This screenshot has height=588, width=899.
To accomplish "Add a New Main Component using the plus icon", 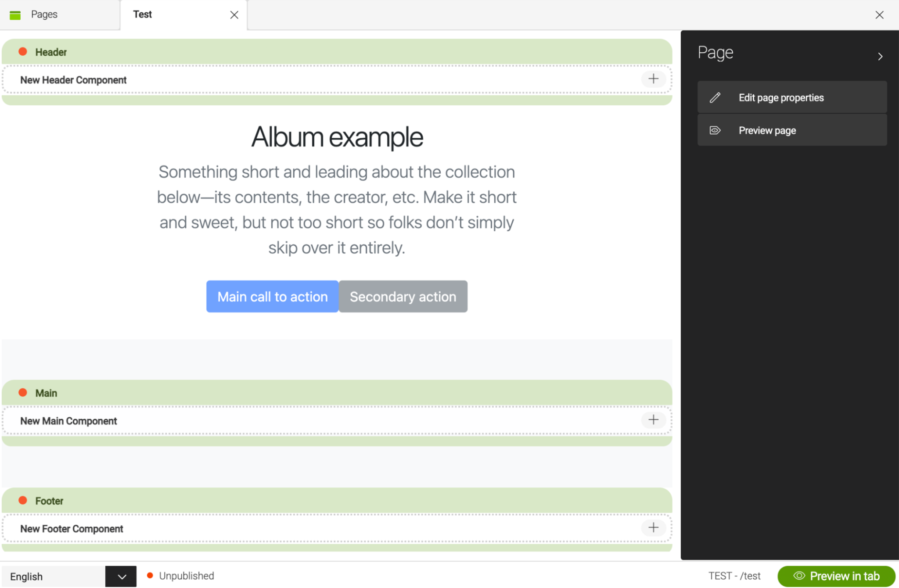I will (653, 420).
